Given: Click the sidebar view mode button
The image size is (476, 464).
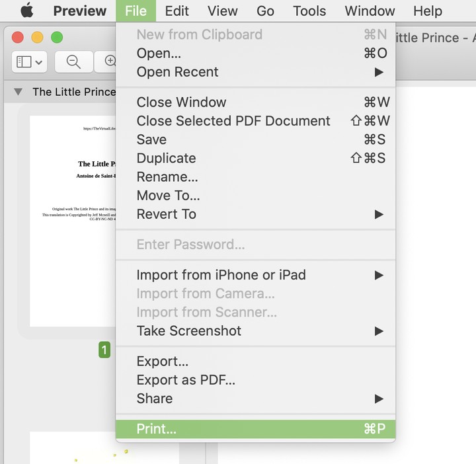Looking at the screenshot, I should [x=29, y=61].
